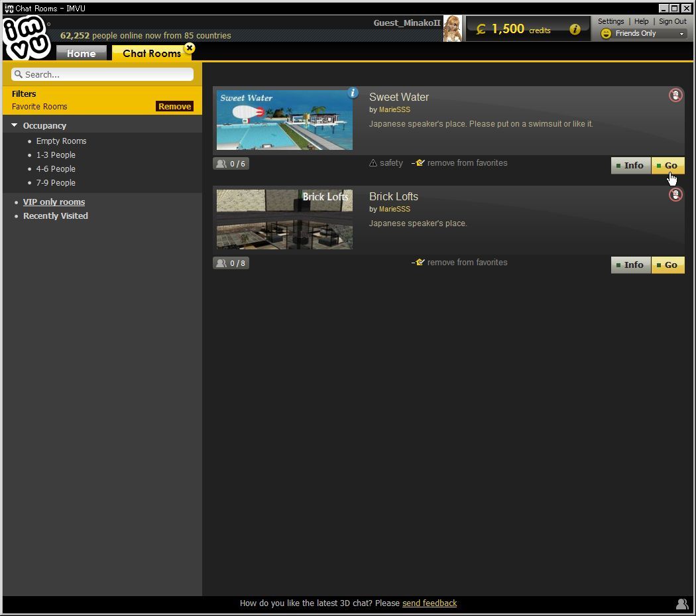Open the Friends Only status dropdown

tap(644, 34)
